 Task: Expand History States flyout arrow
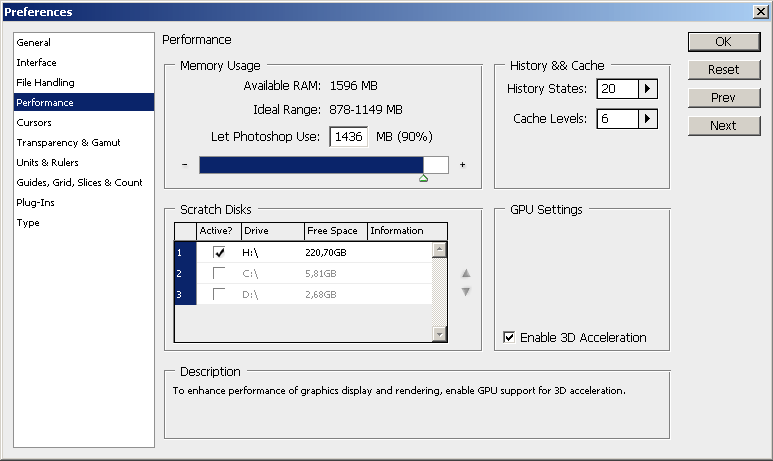(648, 89)
